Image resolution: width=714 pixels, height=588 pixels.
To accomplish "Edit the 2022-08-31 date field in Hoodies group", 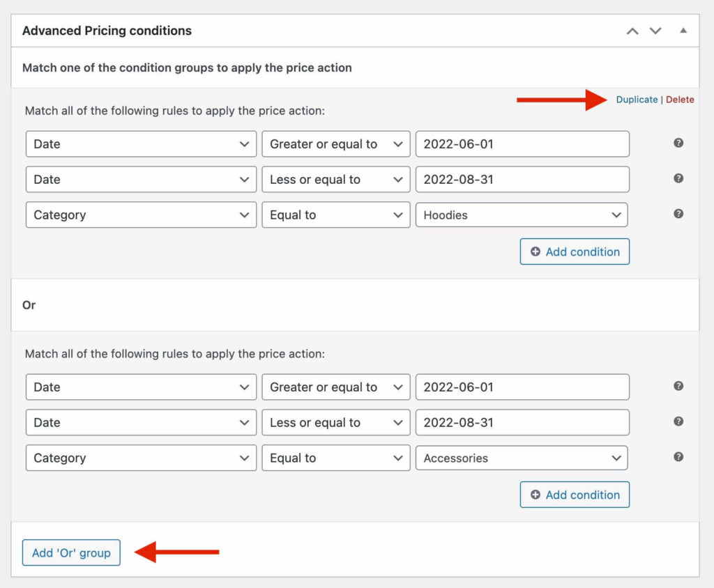I will pyautogui.click(x=522, y=179).
